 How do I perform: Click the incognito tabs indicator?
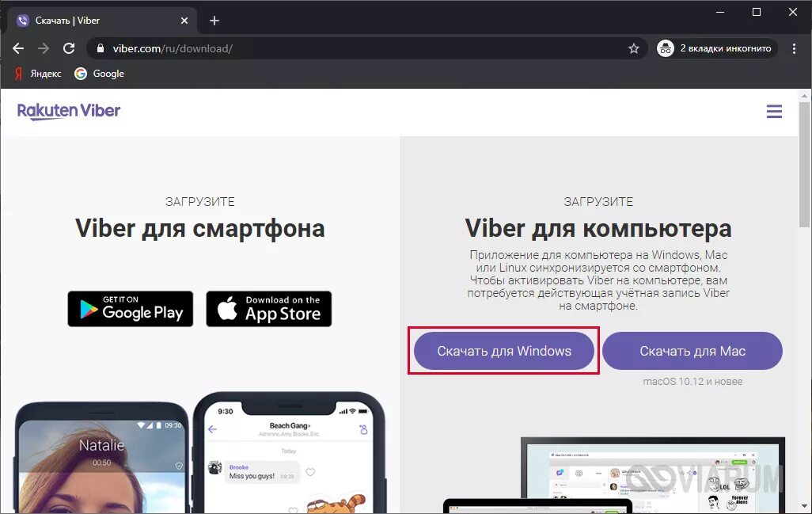[717, 48]
